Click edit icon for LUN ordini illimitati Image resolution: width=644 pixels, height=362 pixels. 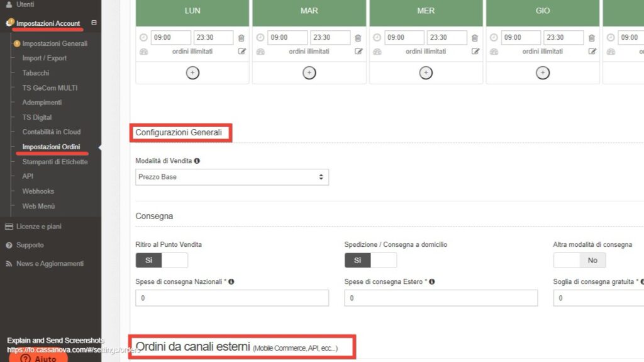point(241,52)
